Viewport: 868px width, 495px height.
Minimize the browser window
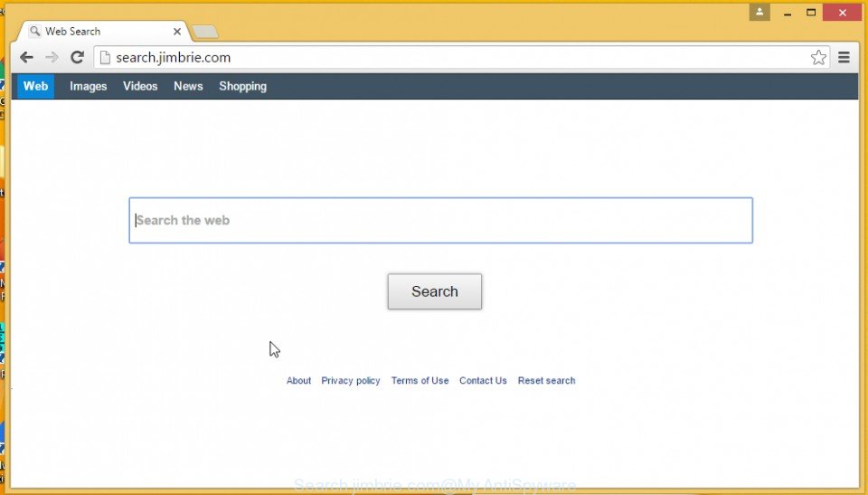click(788, 12)
